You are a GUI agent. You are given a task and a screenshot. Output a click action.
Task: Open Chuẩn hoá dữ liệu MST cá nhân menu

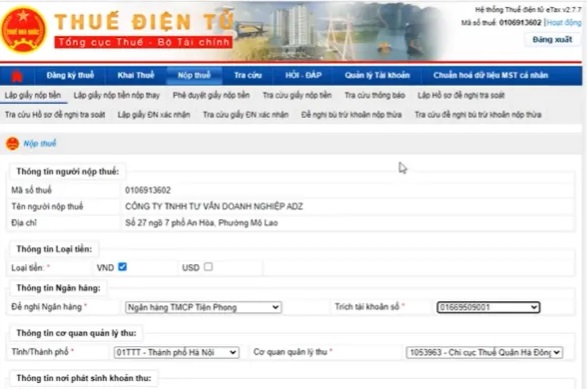pos(490,75)
